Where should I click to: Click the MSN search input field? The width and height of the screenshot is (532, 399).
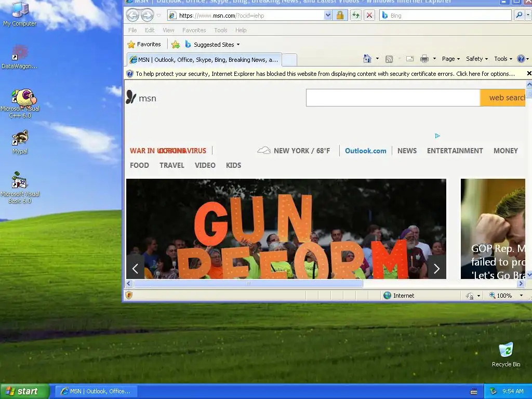pyautogui.click(x=393, y=98)
